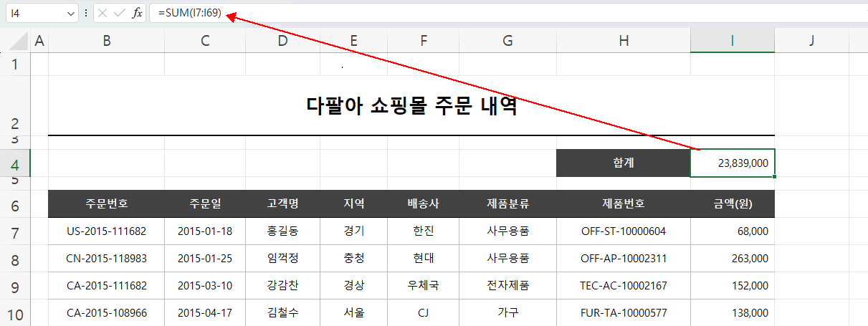Click the Enter checkmark formula icon
The height and width of the screenshot is (326, 868).
pyautogui.click(x=120, y=13)
